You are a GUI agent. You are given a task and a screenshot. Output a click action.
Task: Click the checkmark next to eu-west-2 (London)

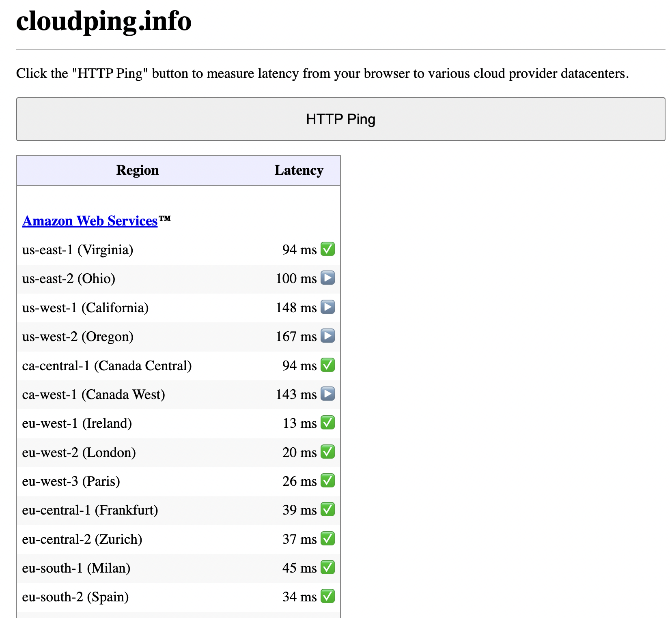point(327,452)
